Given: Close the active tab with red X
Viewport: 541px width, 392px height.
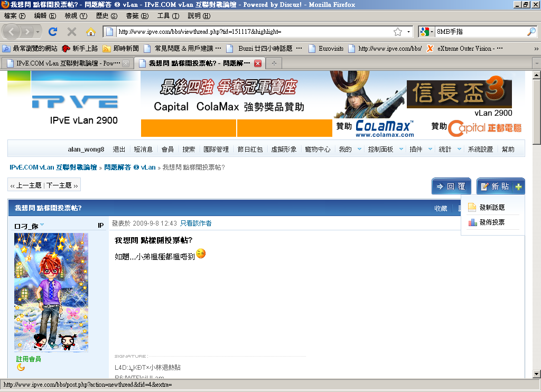Looking at the screenshot, I should pos(258,63).
